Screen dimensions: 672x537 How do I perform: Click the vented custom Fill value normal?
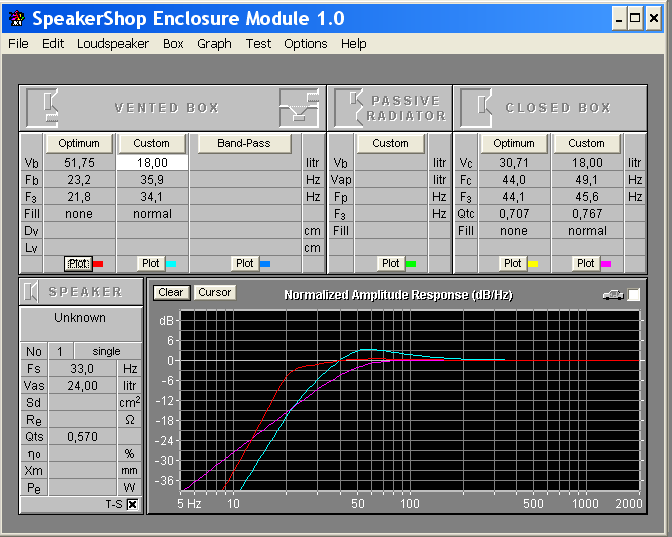point(152,214)
